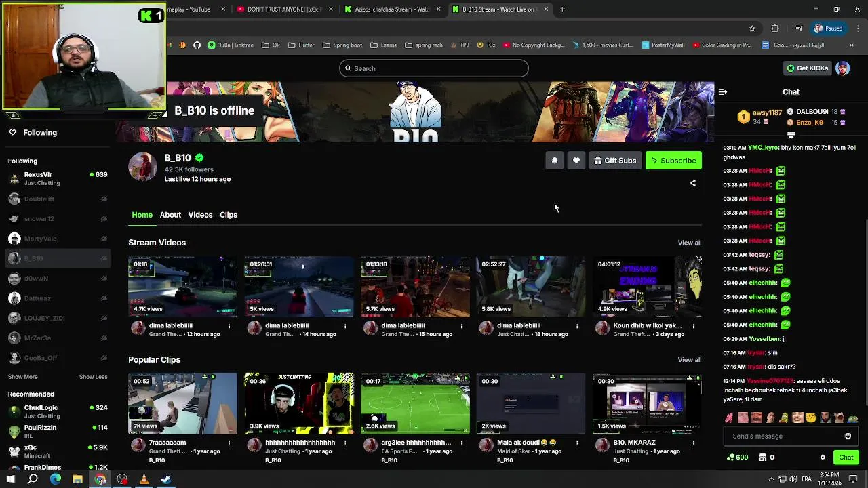Screen dimensions: 868x488
Task: Open the Windows Start menu
Action: click(x=10, y=479)
